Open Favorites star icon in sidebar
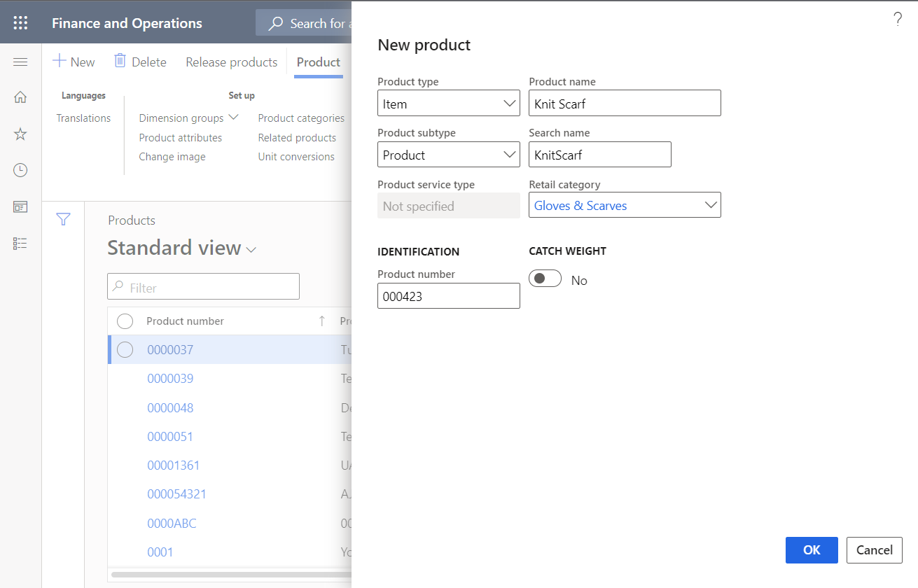The width and height of the screenshot is (918, 588). (x=20, y=134)
